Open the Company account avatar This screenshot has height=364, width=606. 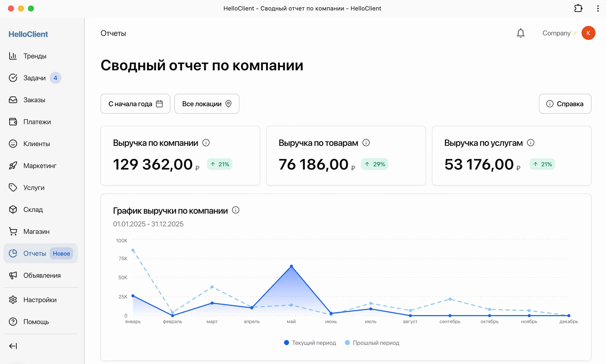pyautogui.click(x=588, y=33)
